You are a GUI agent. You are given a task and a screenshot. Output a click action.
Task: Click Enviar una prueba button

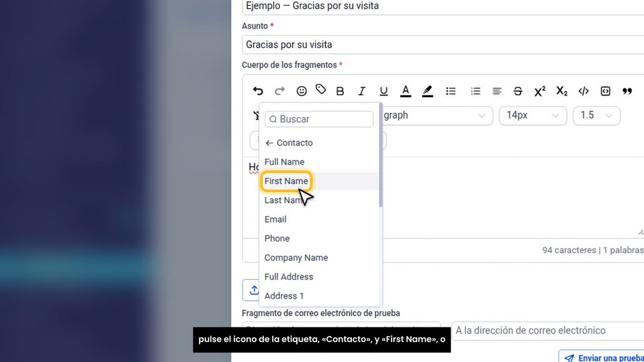601,357
